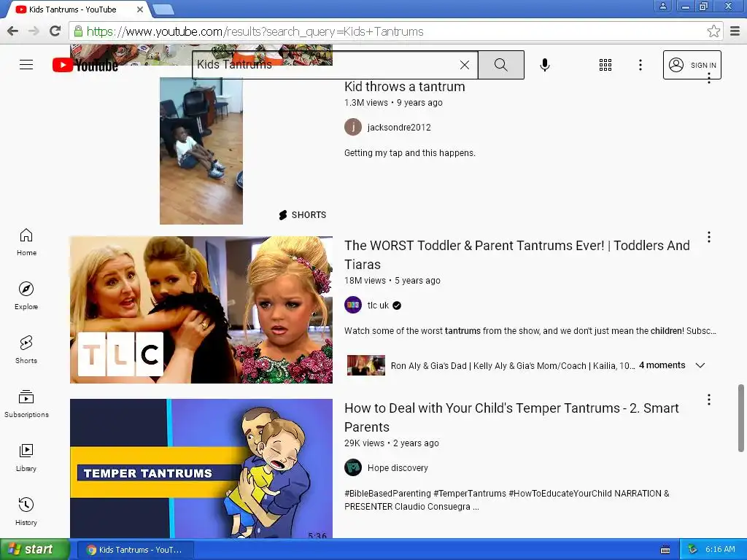Open 'Kid throws a tantrum' video title
The image size is (747, 560).
[404, 87]
